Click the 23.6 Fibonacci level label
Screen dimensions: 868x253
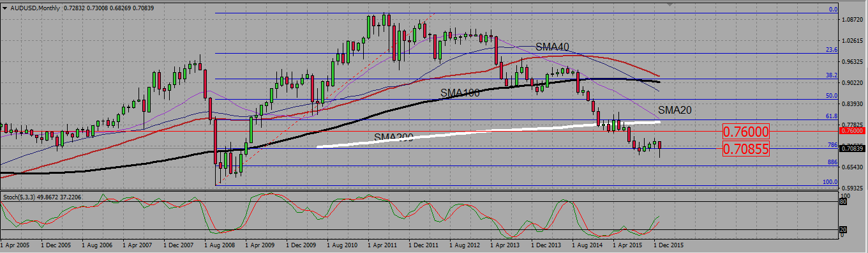(x=832, y=49)
